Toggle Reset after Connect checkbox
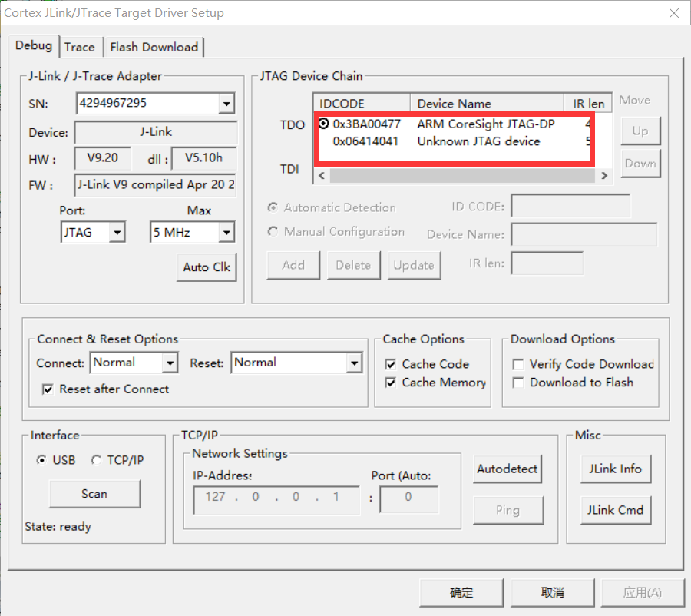The image size is (691, 616). tap(48, 389)
